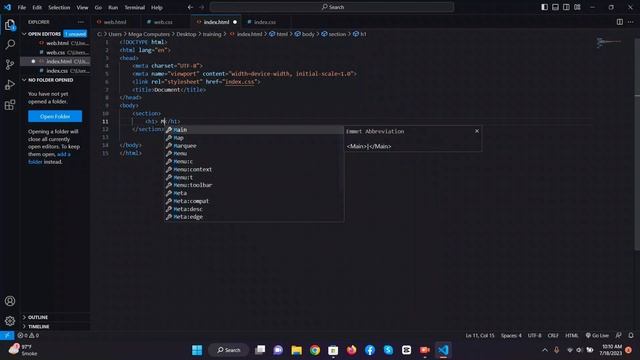Toggle secondary sidebar layout icon

pos(566,7)
